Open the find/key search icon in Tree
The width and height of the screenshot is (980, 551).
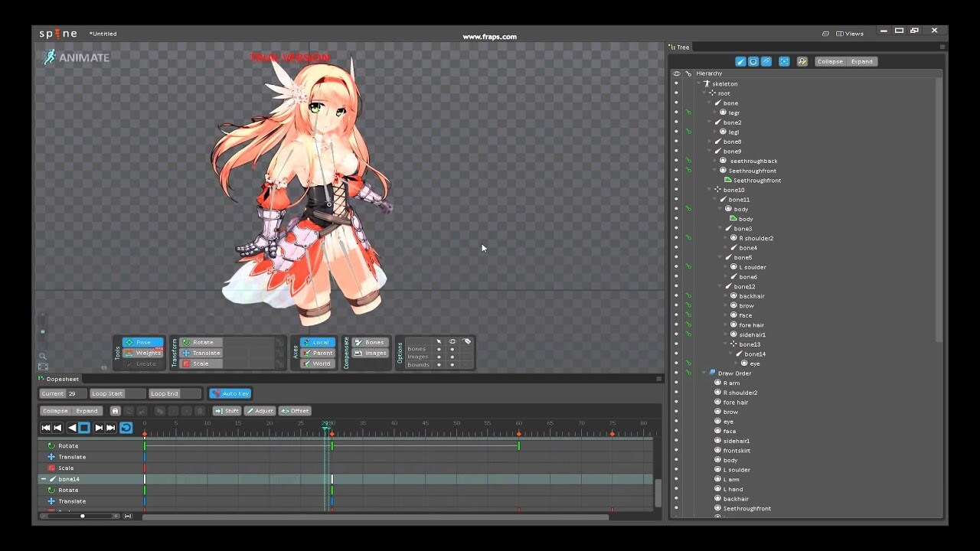802,61
